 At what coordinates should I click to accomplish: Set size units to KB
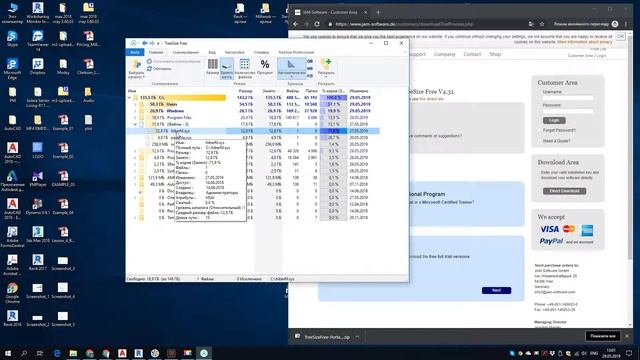pyautogui.click(x=310, y=76)
